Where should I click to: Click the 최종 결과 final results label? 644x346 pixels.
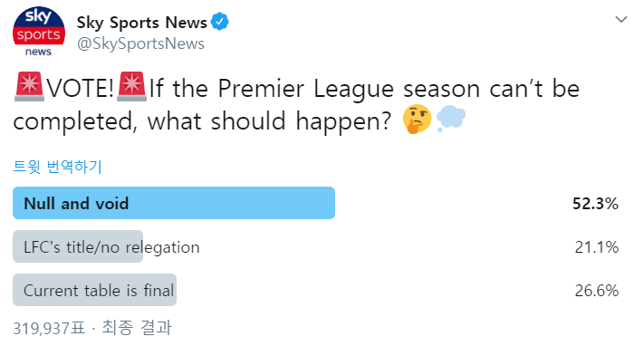(x=137, y=328)
